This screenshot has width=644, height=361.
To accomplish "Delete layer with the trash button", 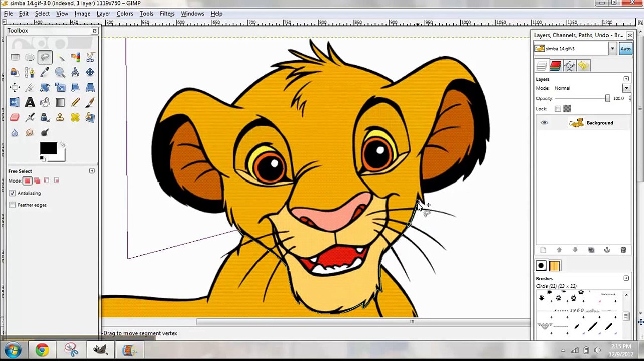I will 623,250.
